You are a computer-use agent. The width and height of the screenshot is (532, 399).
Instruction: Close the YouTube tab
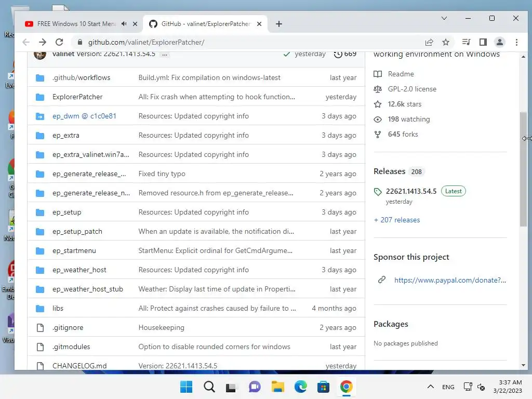135,24
